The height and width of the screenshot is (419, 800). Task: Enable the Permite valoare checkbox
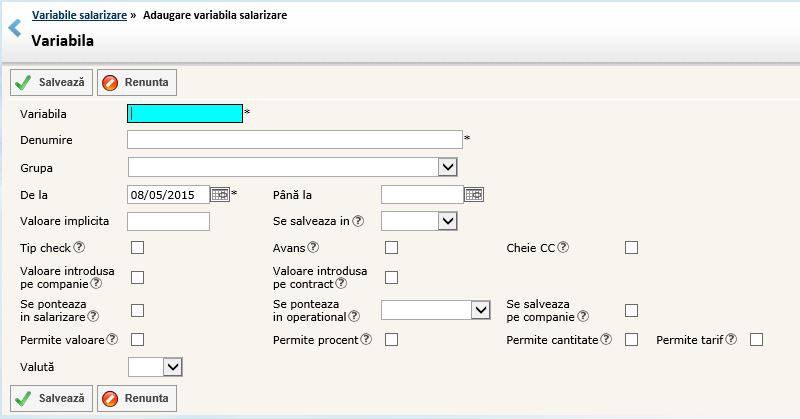point(137,339)
